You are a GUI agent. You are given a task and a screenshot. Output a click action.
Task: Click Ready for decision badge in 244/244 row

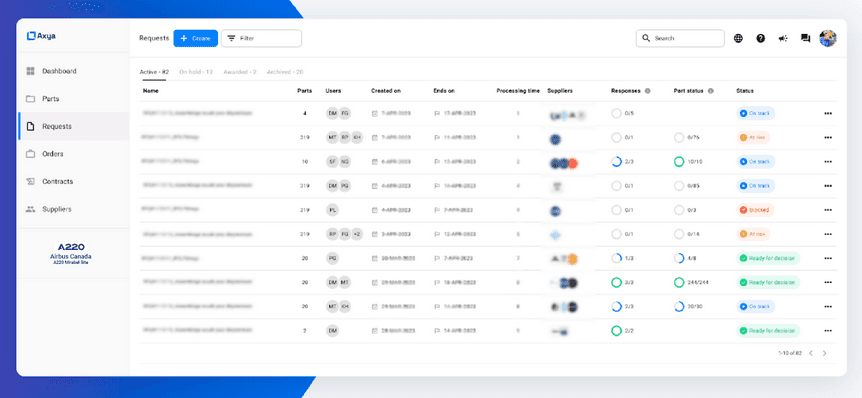click(x=768, y=283)
